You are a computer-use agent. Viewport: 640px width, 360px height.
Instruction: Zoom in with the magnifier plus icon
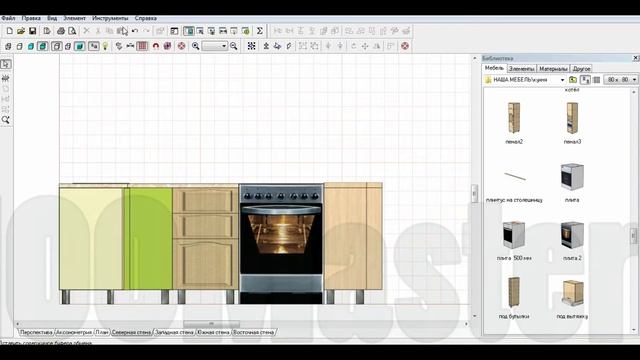pos(196,46)
